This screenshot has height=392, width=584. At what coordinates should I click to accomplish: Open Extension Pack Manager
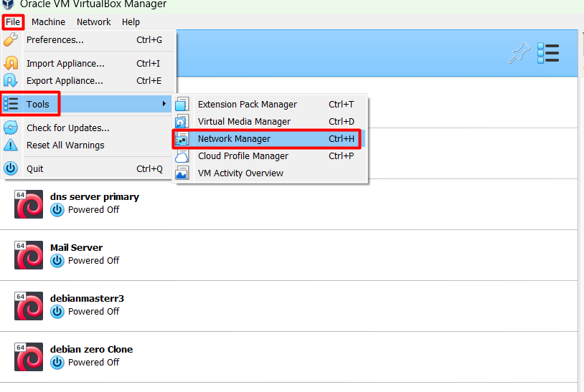[x=270, y=105]
